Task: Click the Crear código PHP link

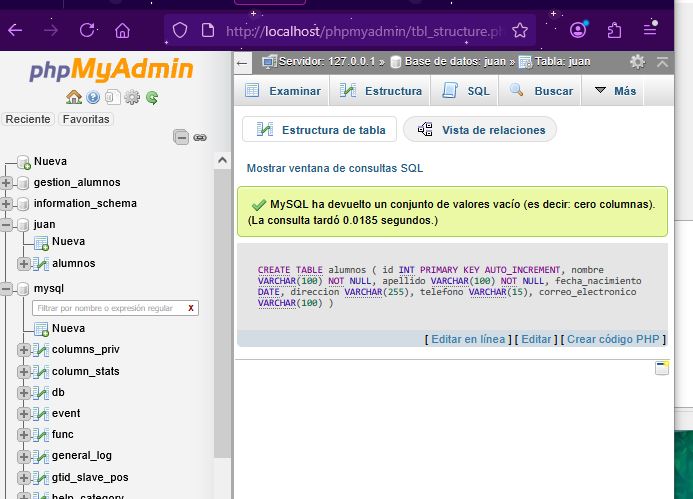Action: (615, 339)
